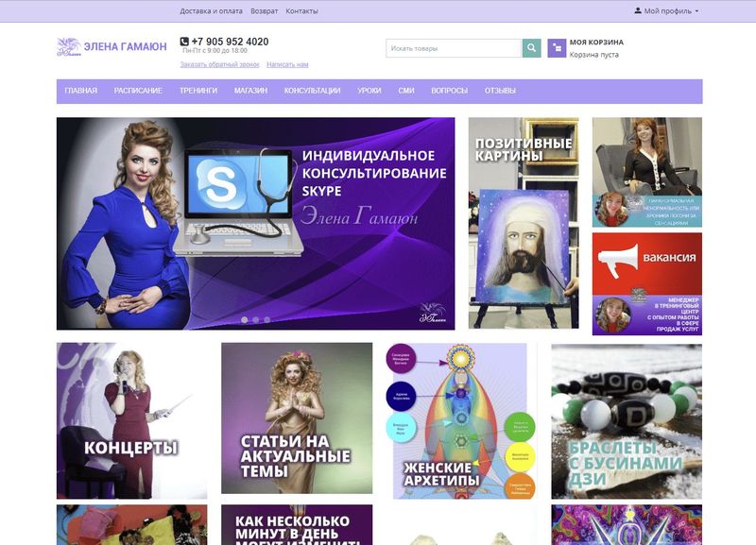This screenshot has width=756, height=545.
Task: Open the Вакансия megaphone tile
Action: click(647, 283)
